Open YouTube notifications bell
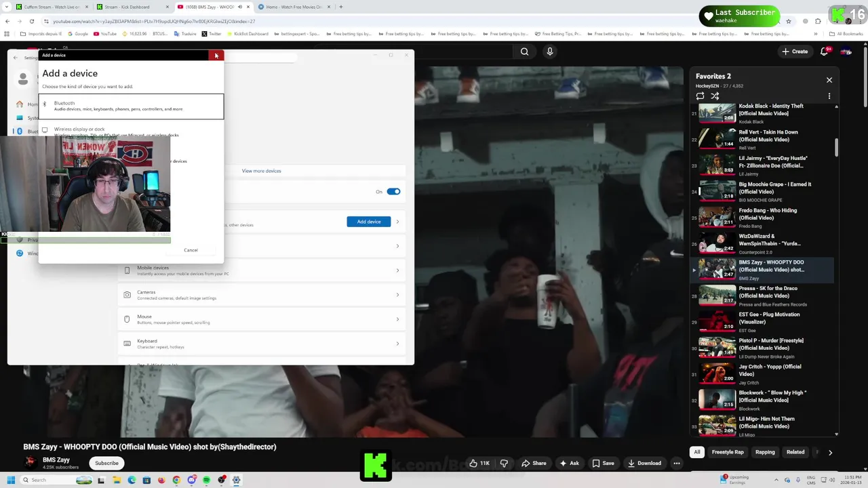Viewport: 868px width, 488px height. click(825, 52)
